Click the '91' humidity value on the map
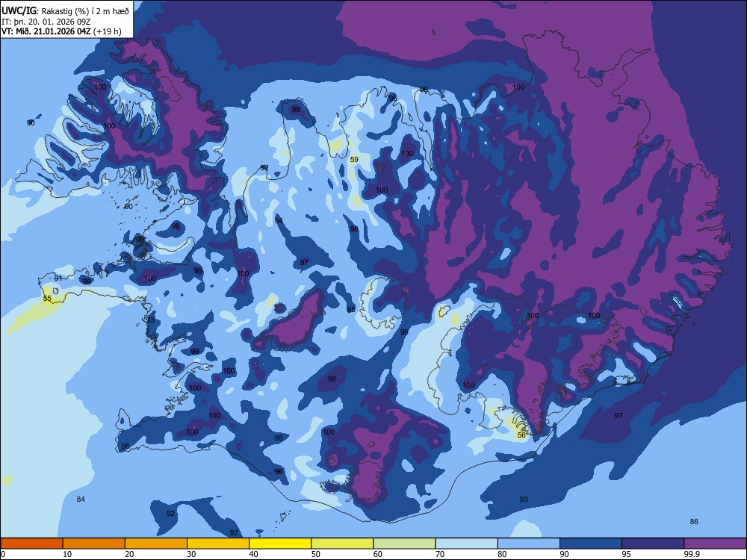 pyautogui.click(x=58, y=278)
